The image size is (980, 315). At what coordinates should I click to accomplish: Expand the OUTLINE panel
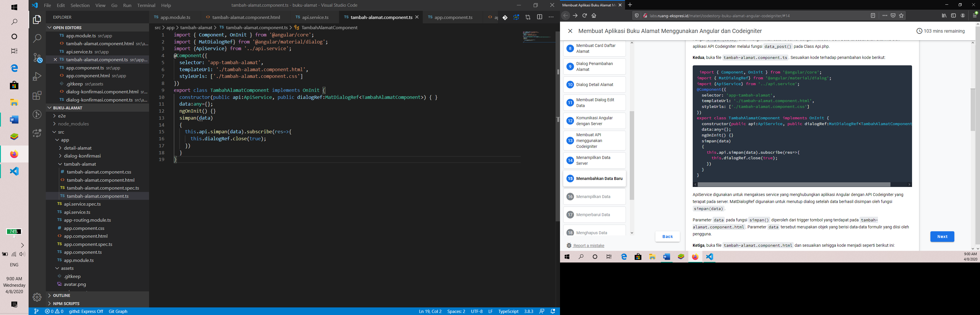tap(97, 295)
